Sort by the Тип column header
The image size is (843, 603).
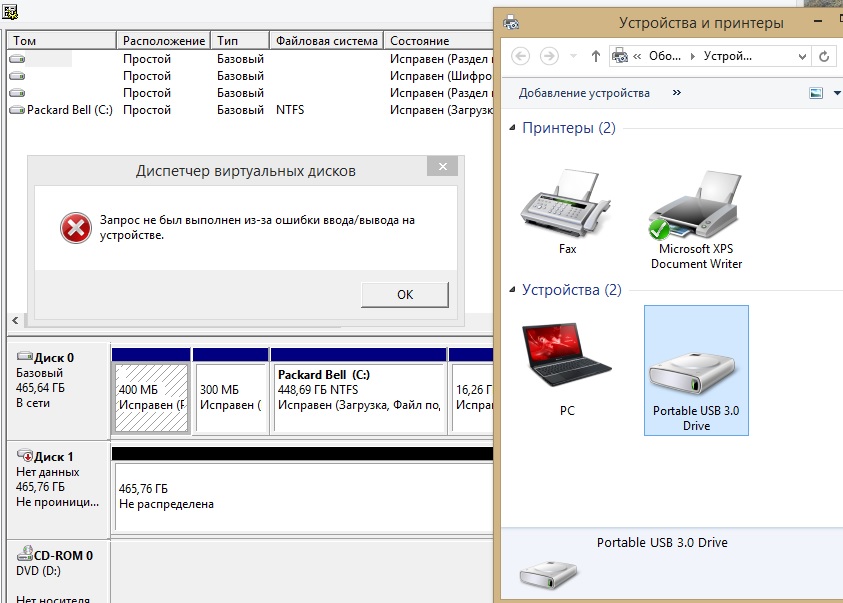tap(240, 41)
